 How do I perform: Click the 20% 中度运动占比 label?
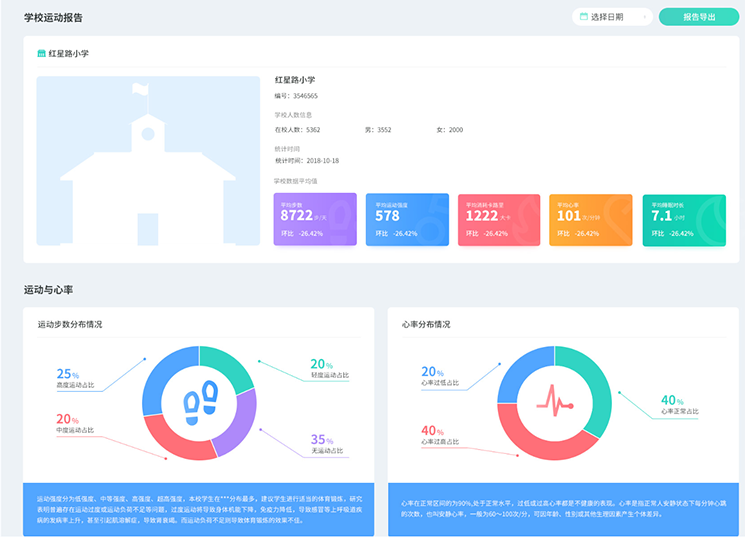[75, 423]
